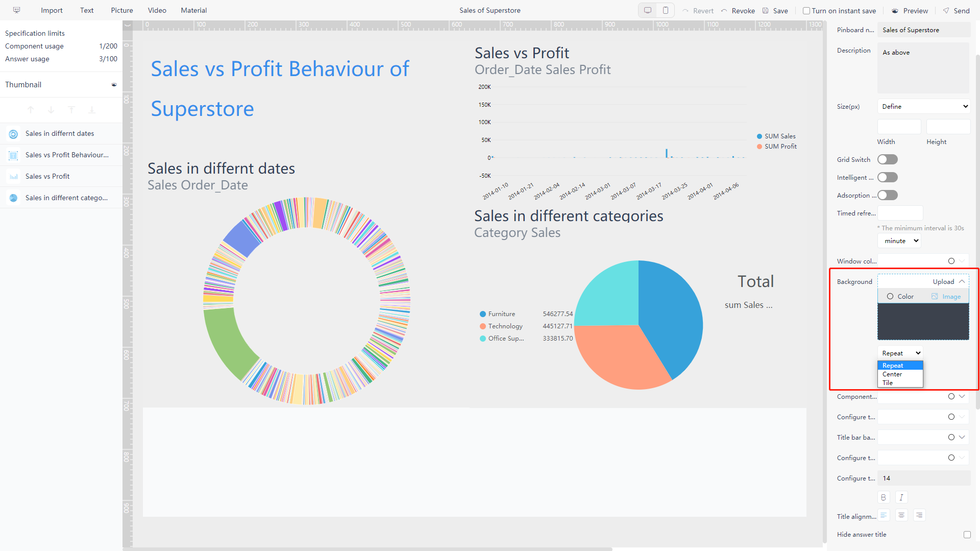
Task: Open the Repeat background mode dropdown
Action: [x=900, y=353]
